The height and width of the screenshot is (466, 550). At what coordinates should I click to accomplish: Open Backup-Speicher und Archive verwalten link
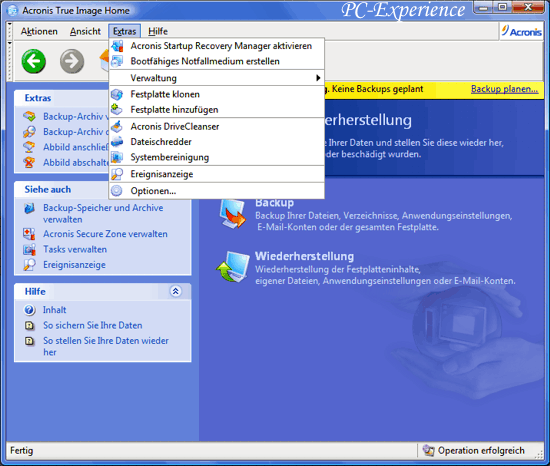103,214
